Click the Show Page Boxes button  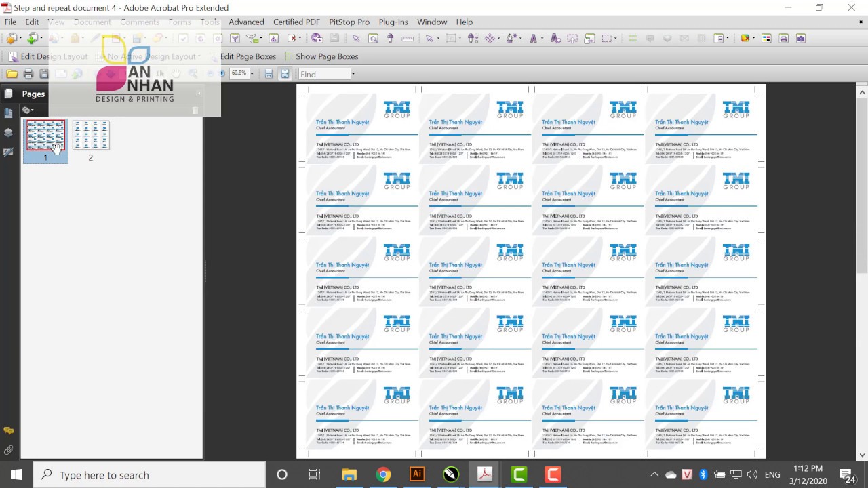pyautogui.click(x=321, y=56)
